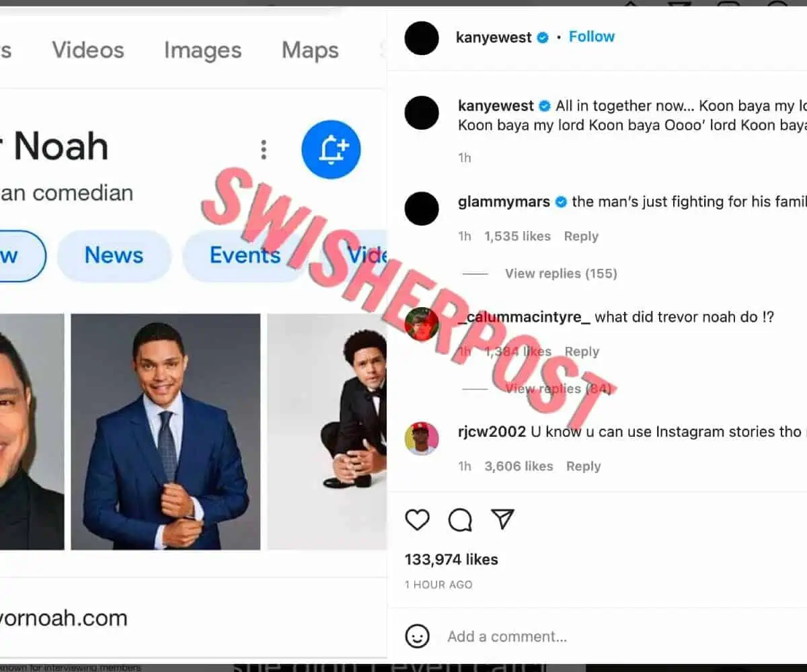Open kanyewest profile avatar in header

click(x=422, y=38)
